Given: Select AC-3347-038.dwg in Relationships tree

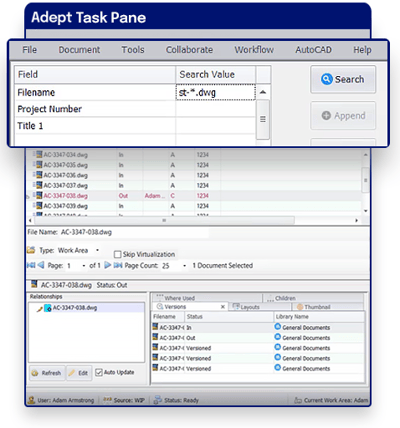Looking at the screenshot, I should pyautogui.click(x=75, y=308).
